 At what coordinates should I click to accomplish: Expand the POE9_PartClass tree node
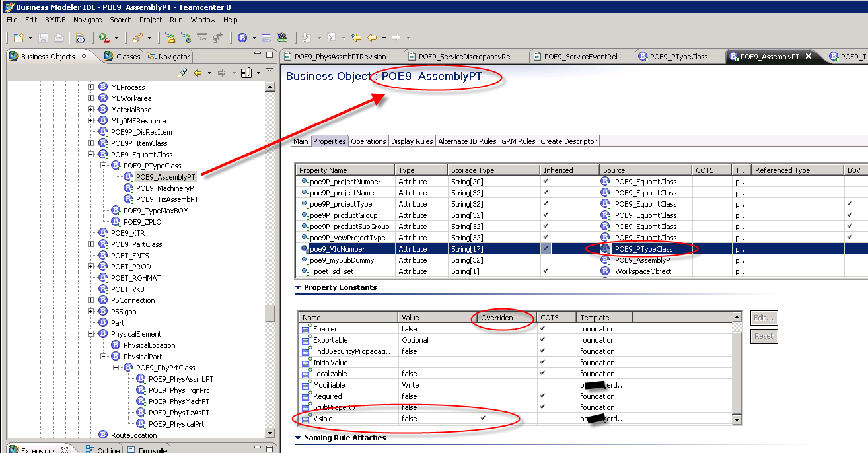click(91, 244)
